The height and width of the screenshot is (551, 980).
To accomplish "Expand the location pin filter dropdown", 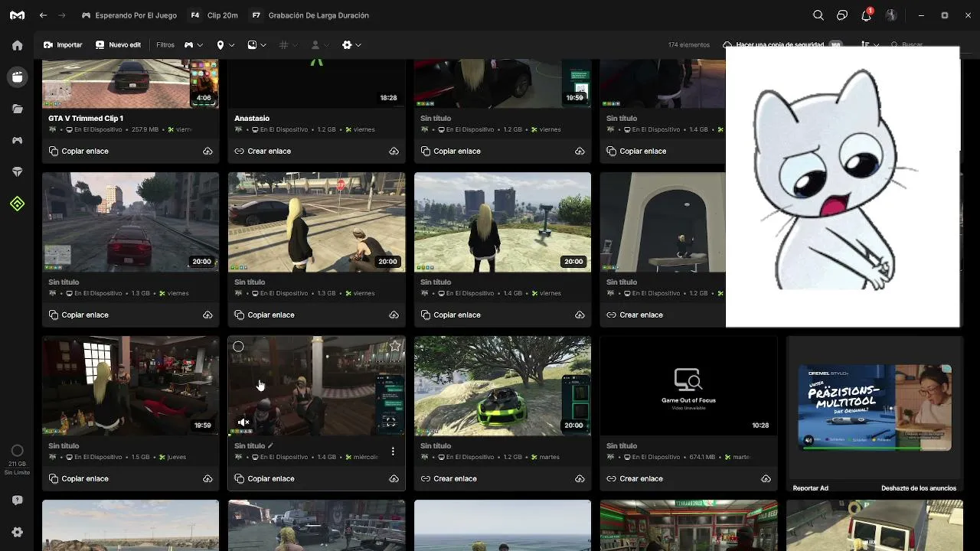I will (x=225, y=45).
